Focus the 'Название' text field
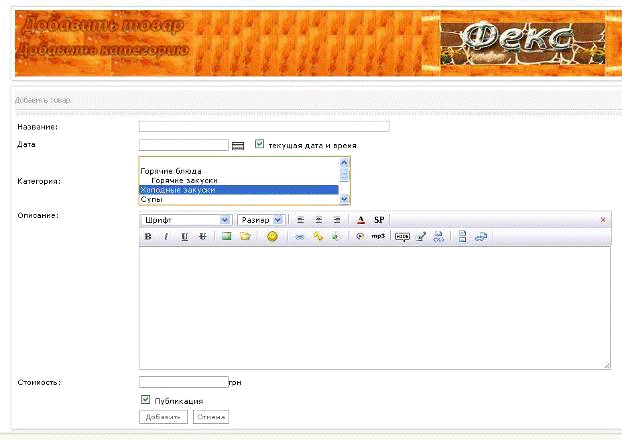Image resolution: width=622 pixels, height=440 pixels. 264,127
